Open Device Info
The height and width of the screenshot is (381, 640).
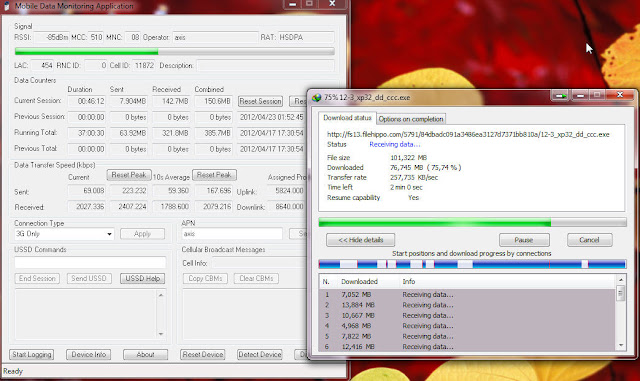tap(89, 354)
